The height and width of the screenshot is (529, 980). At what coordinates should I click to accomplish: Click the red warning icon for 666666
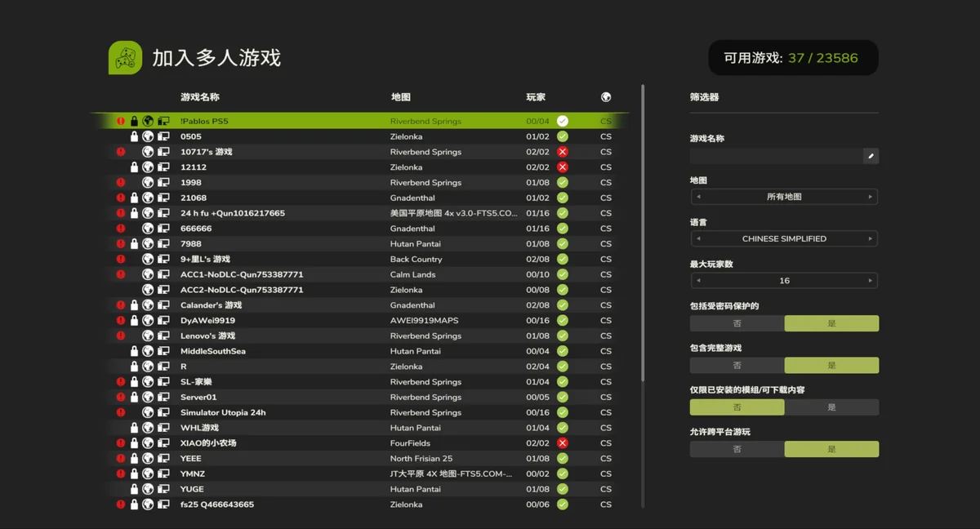pos(121,229)
